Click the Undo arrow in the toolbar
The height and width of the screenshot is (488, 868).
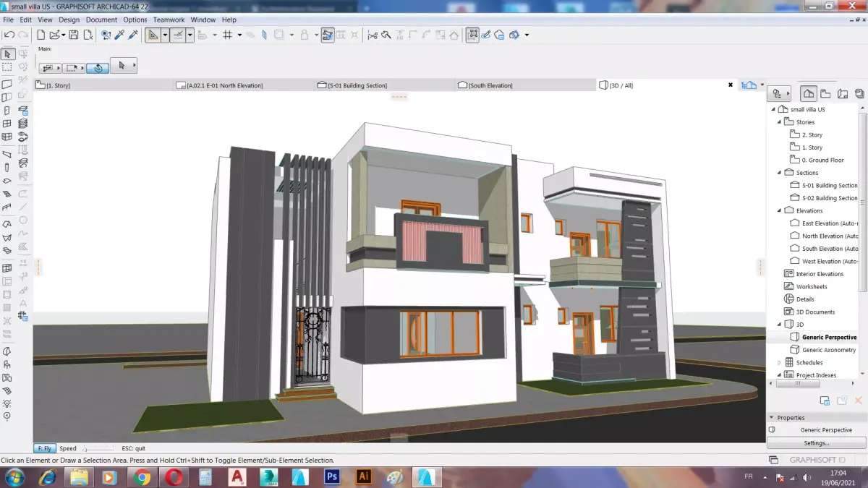pyautogui.click(x=9, y=35)
